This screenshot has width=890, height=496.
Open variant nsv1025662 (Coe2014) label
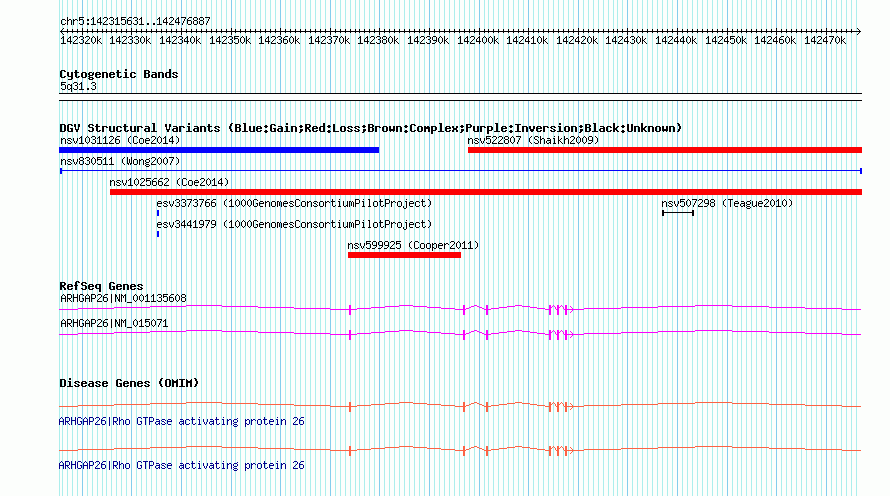pos(169,182)
